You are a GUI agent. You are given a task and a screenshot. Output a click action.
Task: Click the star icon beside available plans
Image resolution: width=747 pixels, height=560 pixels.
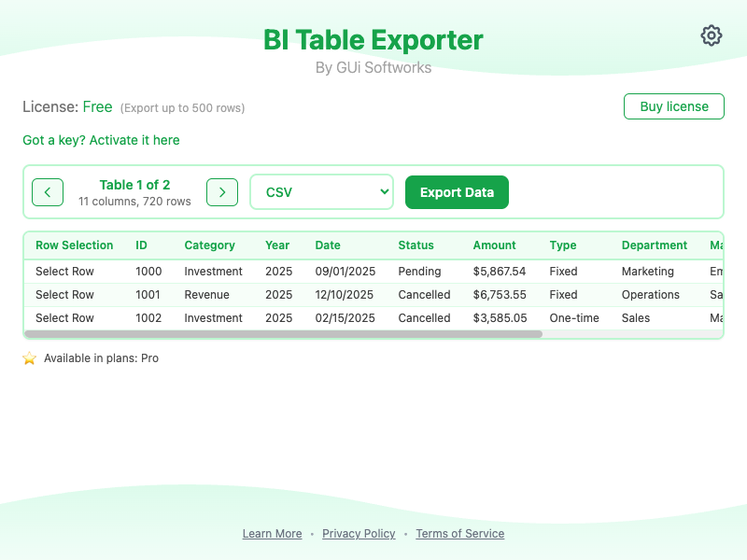point(29,358)
